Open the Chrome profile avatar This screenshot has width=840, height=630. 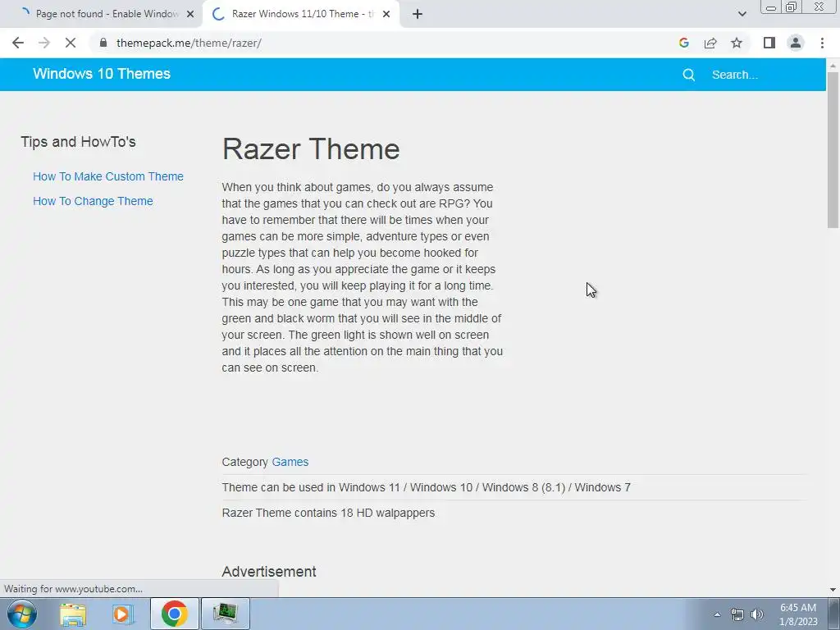click(796, 43)
